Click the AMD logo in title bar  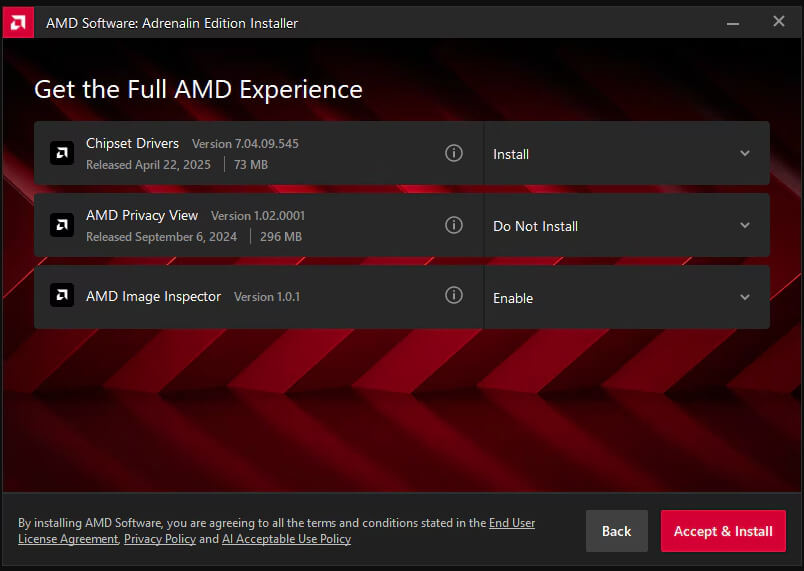click(x=18, y=23)
